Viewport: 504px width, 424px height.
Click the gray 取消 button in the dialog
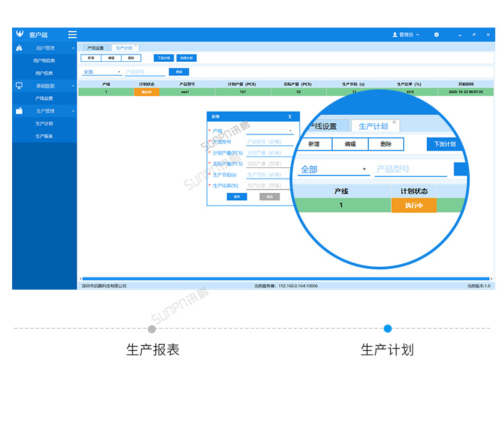[x=269, y=197]
